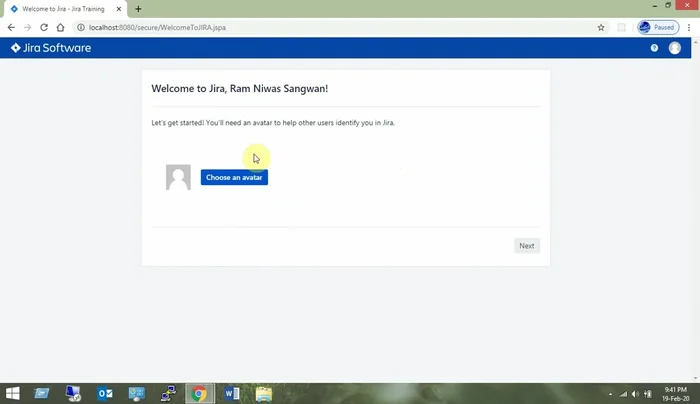This screenshot has width=700, height=404.
Task: Click the browser forward arrow
Action: click(x=28, y=27)
